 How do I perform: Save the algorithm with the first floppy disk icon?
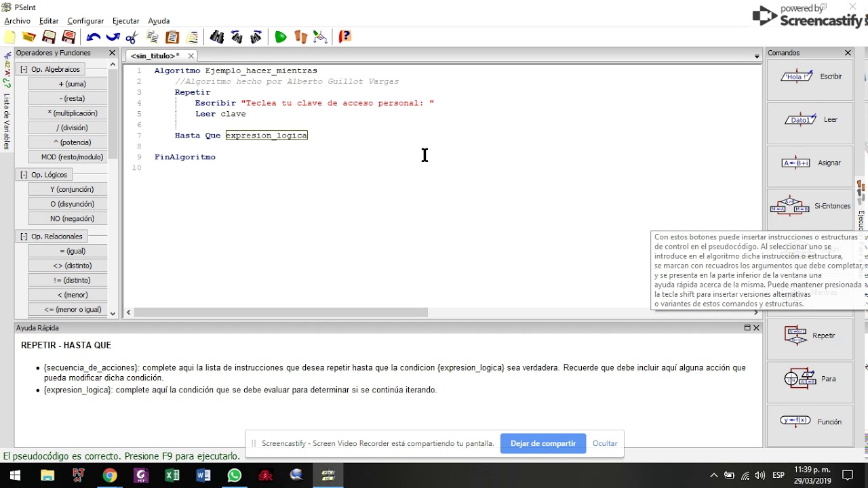pos(49,37)
